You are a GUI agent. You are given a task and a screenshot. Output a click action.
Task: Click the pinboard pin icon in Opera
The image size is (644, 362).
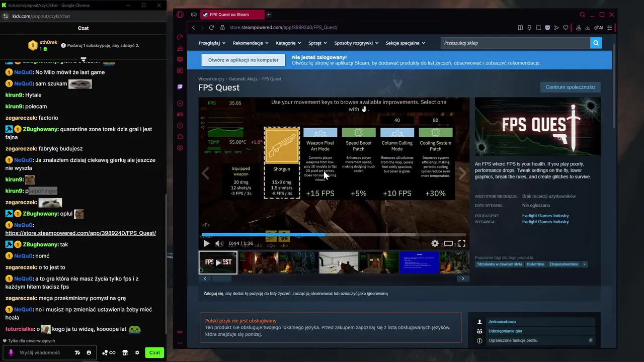point(529,28)
